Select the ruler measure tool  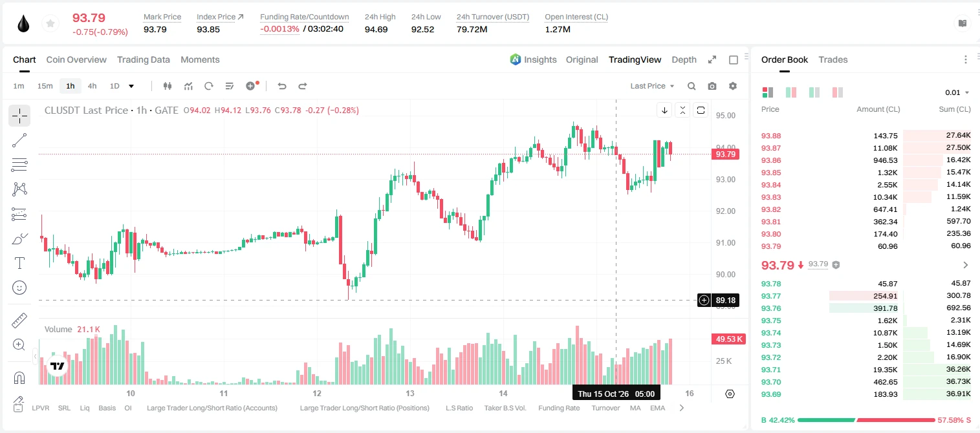click(x=19, y=321)
